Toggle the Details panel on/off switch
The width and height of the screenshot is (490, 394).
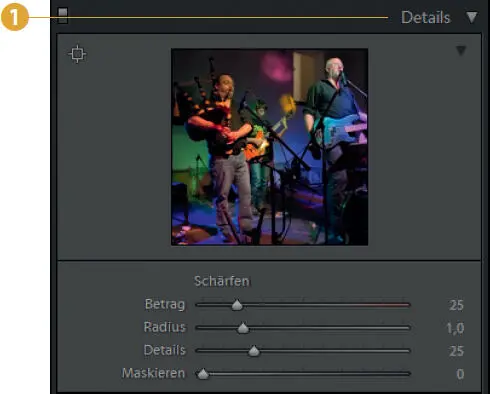click(63, 16)
